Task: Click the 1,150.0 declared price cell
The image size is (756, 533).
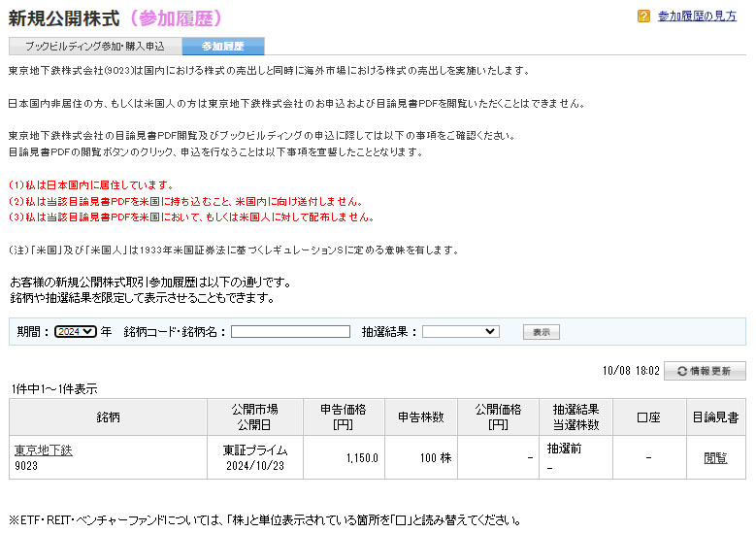Action: (x=362, y=458)
